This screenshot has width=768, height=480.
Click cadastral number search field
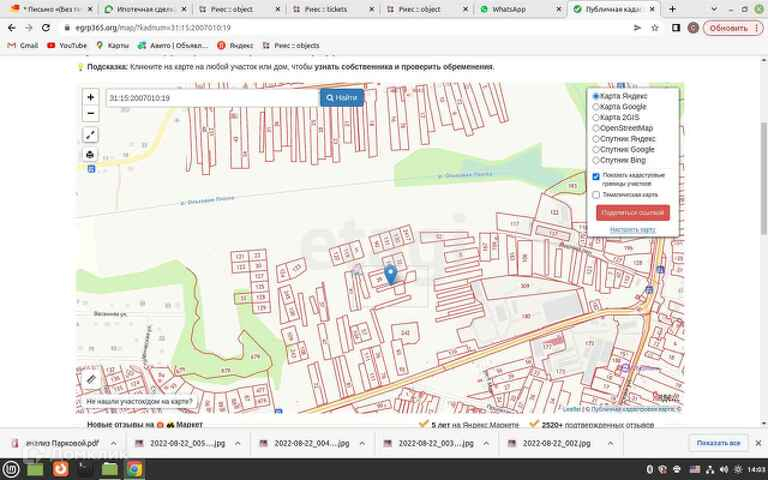pos(212,98)
